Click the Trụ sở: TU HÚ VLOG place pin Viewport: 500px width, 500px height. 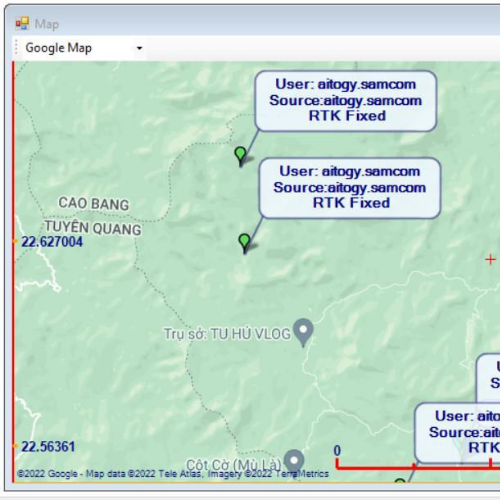[303, 332]
